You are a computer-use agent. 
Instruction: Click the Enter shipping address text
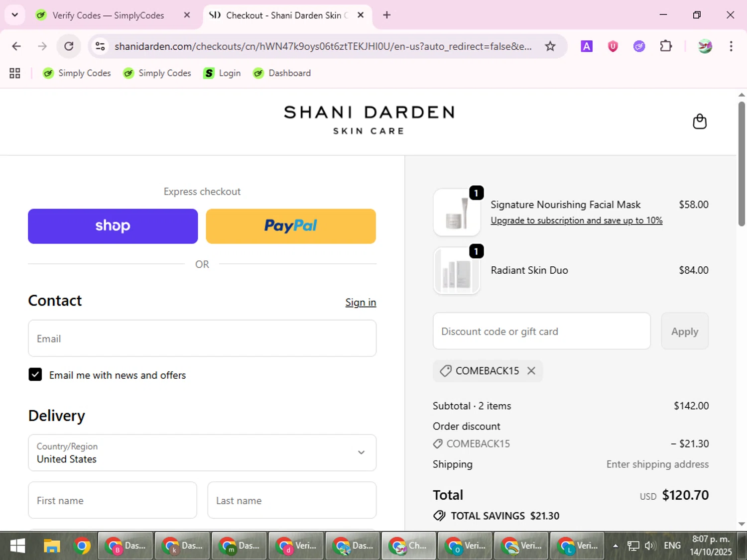click(657, 464)
